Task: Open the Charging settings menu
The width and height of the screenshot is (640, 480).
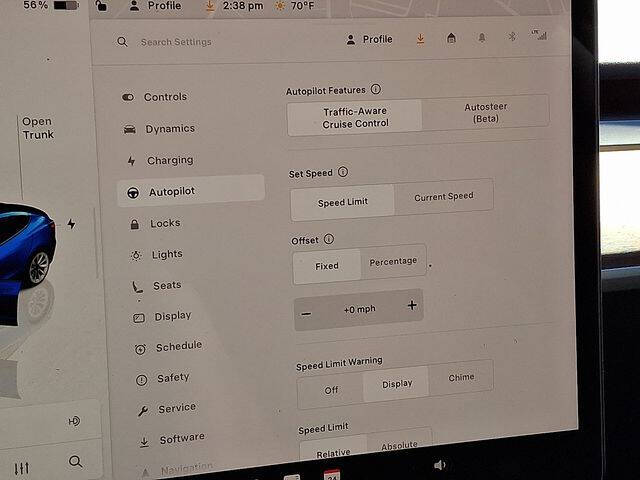Action: pos(169,160)
